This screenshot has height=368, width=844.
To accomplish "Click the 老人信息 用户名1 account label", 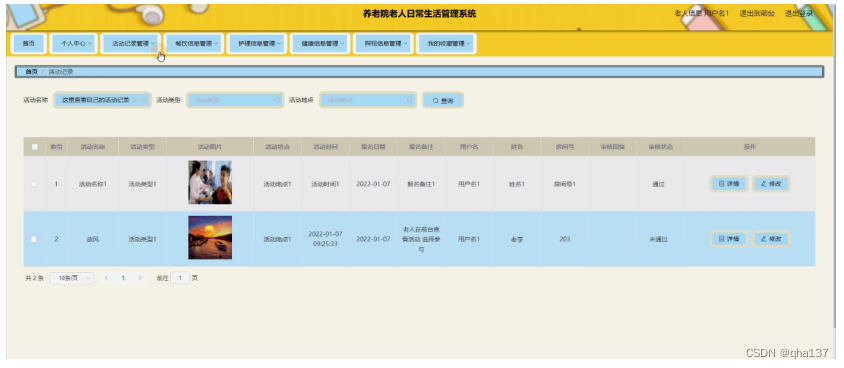I will pos(702,13).
